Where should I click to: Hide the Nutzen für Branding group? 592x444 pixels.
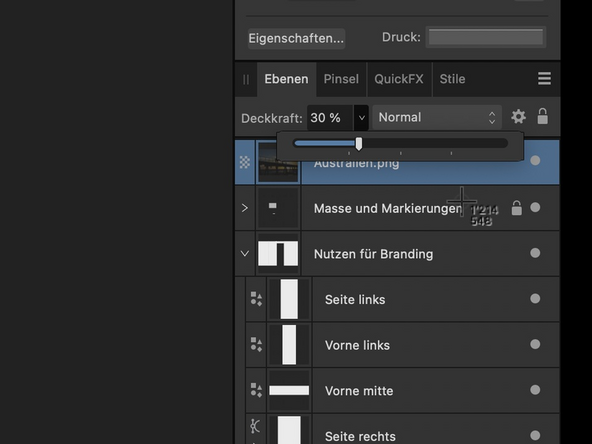pyautogui.click(x=535, y=253)
